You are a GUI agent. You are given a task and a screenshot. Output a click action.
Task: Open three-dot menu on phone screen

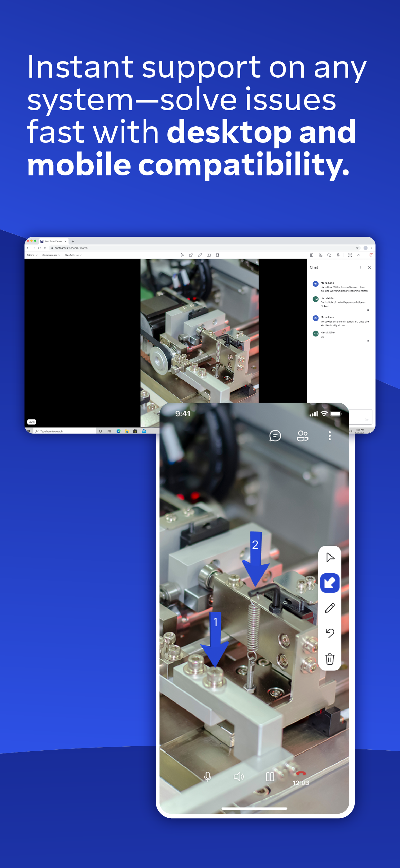click(330, 436)
